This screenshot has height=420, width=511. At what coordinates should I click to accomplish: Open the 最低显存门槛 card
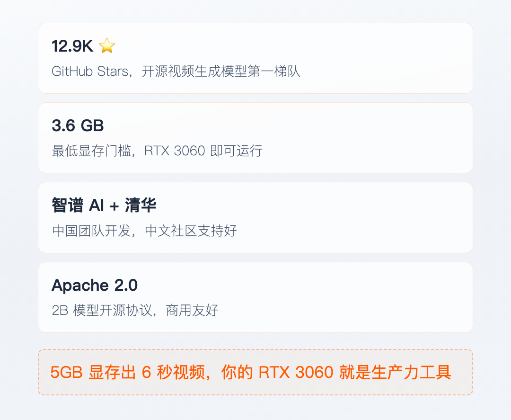point(255,138)
